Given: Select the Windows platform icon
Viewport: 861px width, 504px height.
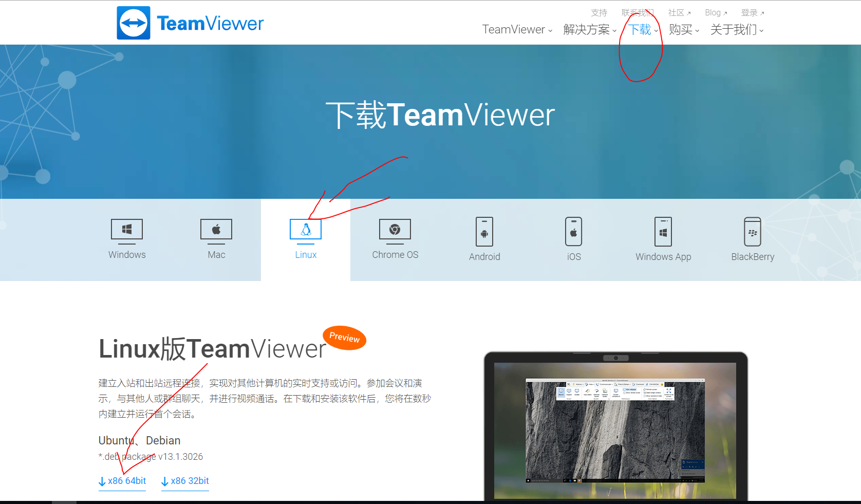Looking at the screenshot, I should 127,231.
